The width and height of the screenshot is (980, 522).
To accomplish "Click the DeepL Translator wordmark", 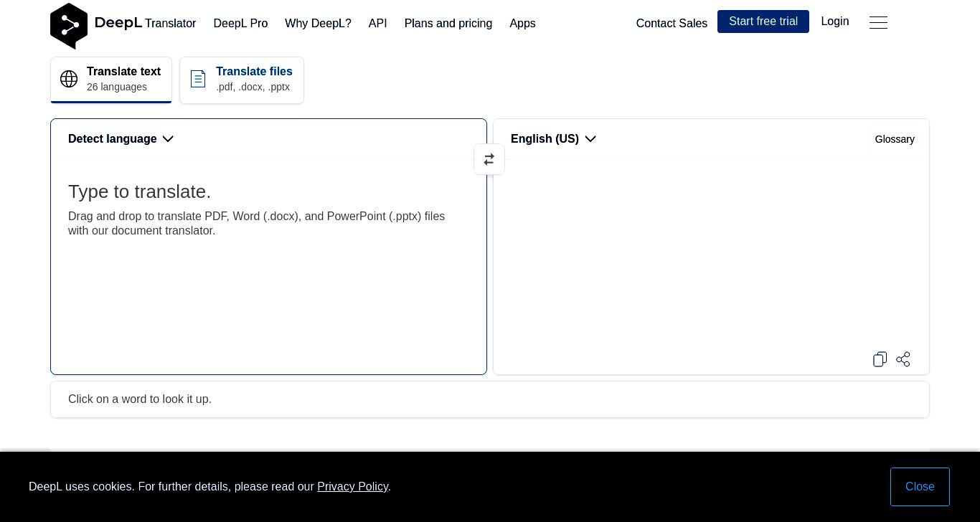I will coord(146,23).
